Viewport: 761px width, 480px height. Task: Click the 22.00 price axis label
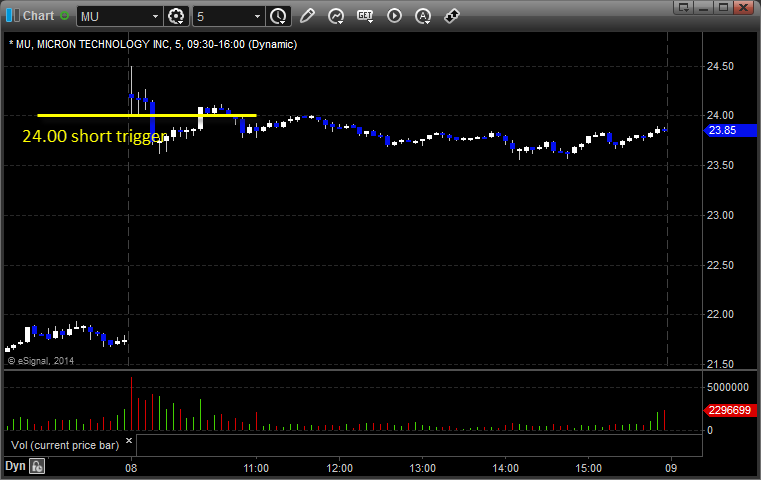point(720,314)
